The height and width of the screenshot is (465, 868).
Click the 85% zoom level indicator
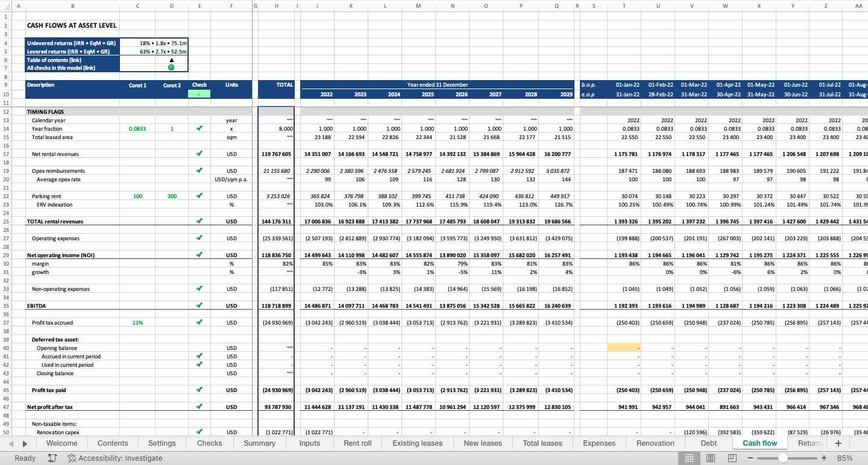(x=844, y=458)
